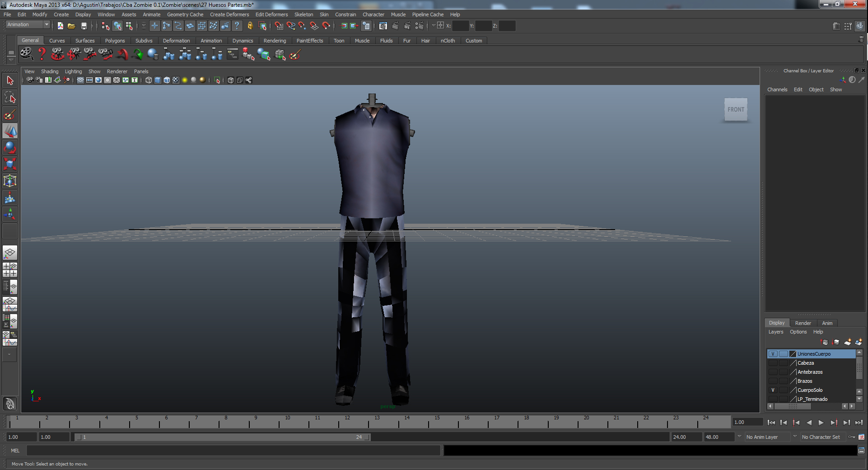Toggle visibility of the CuerpoSolo layer

[x=773, y=390]
